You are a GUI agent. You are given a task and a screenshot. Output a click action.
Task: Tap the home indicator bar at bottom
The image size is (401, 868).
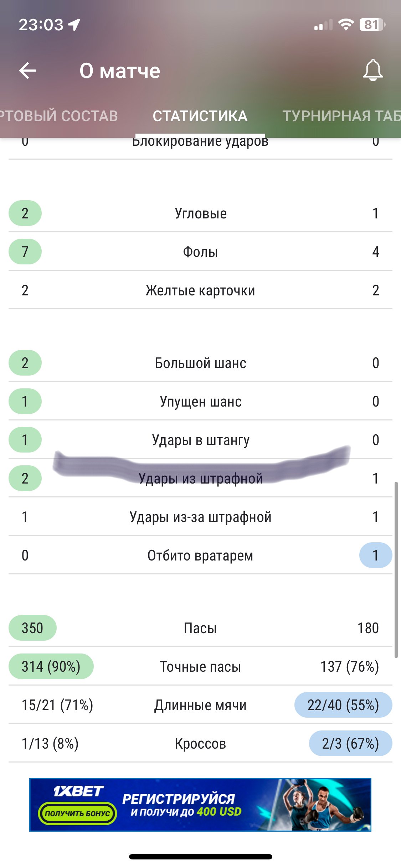point(201,857)
